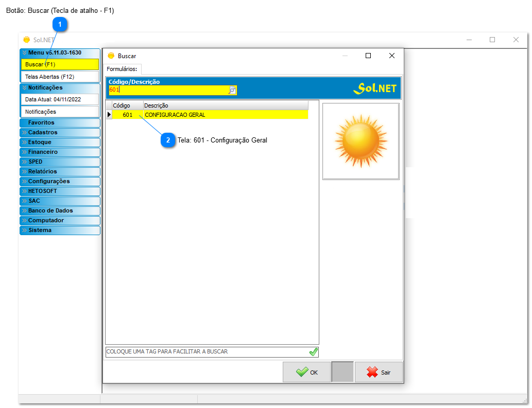The width and height of the screenshot is (532, 408).
Task: Open Telas Abertas (F12)
Action: coord(60,77)
